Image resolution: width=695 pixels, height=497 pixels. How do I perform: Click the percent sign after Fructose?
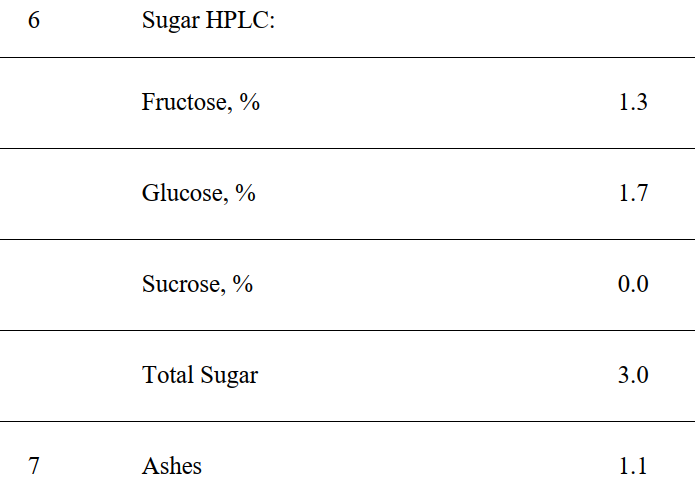pos(250,102)
